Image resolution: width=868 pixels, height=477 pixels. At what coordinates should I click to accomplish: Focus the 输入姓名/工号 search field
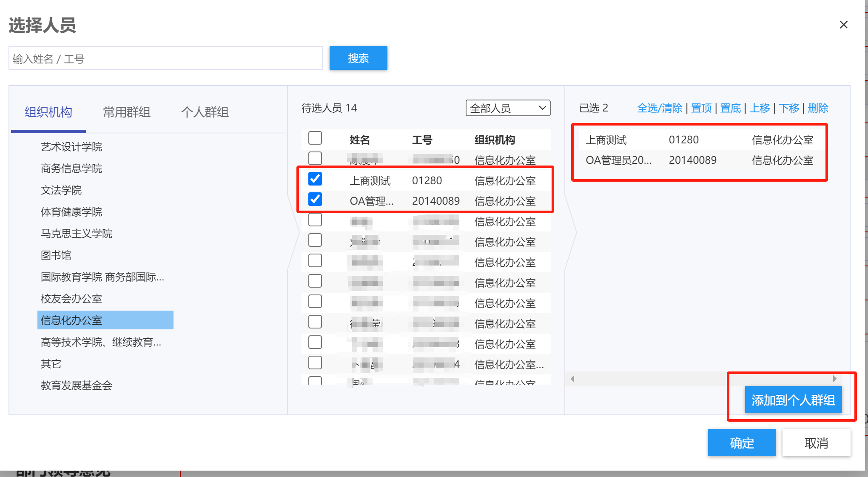point(166,59)
